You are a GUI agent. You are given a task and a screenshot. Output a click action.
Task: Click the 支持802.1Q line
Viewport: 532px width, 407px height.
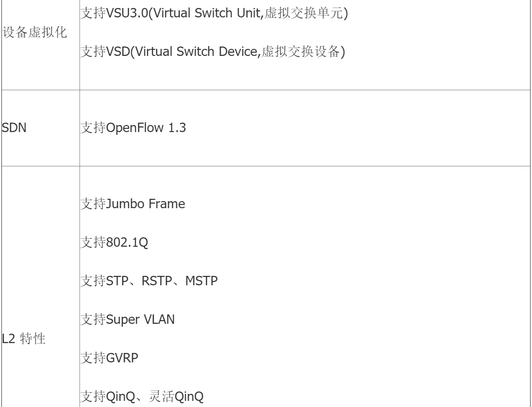pos(114,243)
